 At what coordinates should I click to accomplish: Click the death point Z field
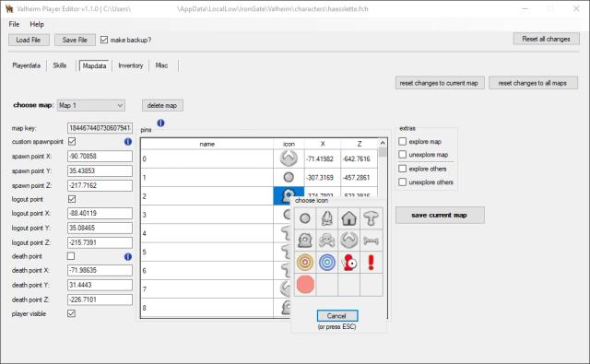point(100,299)
